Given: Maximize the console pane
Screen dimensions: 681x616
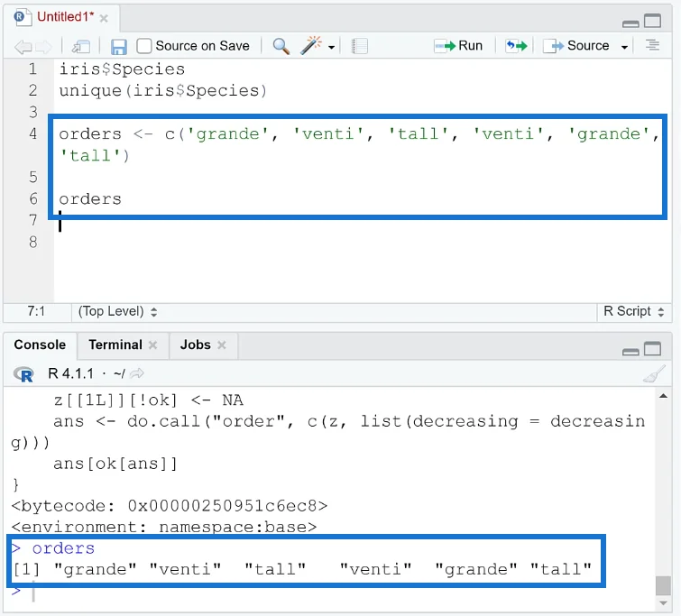Looking at the screenshot, I should 652,349.
